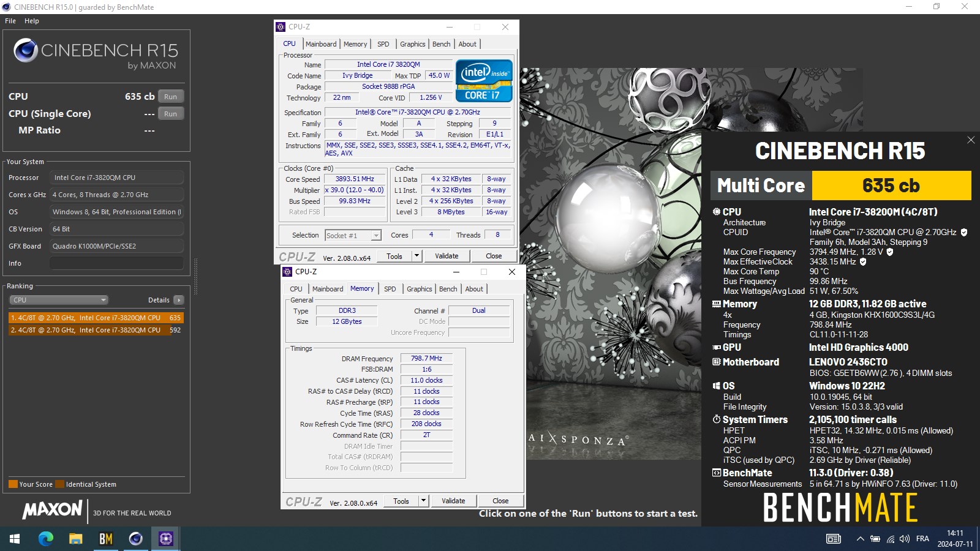Click verified shield next to CPUID line
The width and height of the screenshot is (980, 551).
[x=964, y=232]
